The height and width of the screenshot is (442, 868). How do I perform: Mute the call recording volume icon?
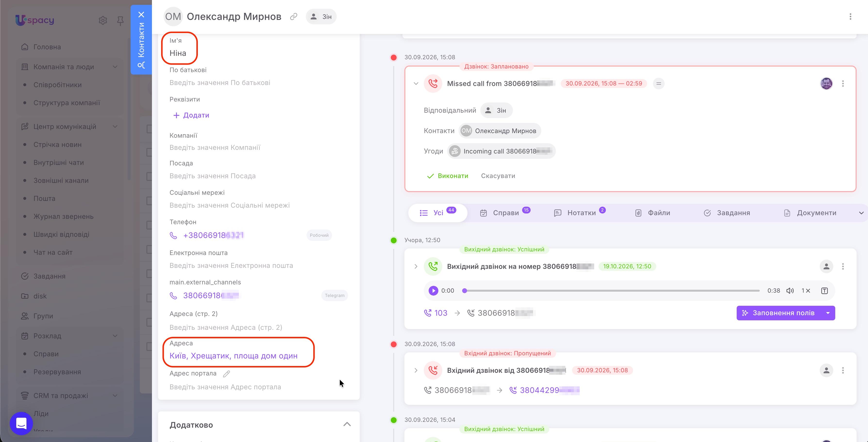coord(790,291)
